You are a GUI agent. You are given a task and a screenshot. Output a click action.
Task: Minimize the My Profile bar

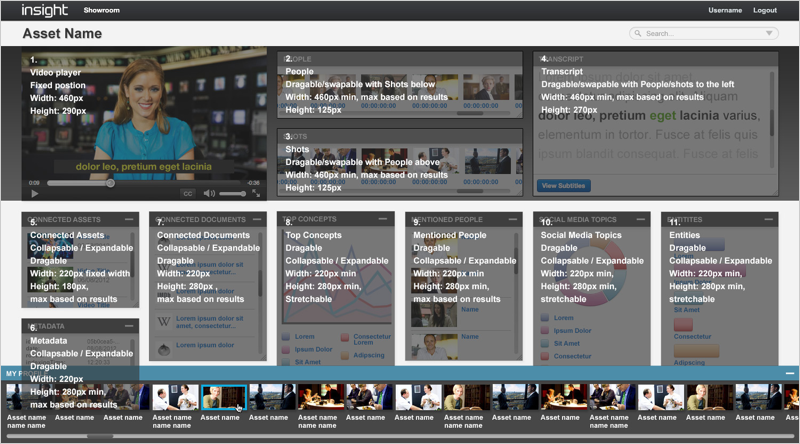click(790, 374)
